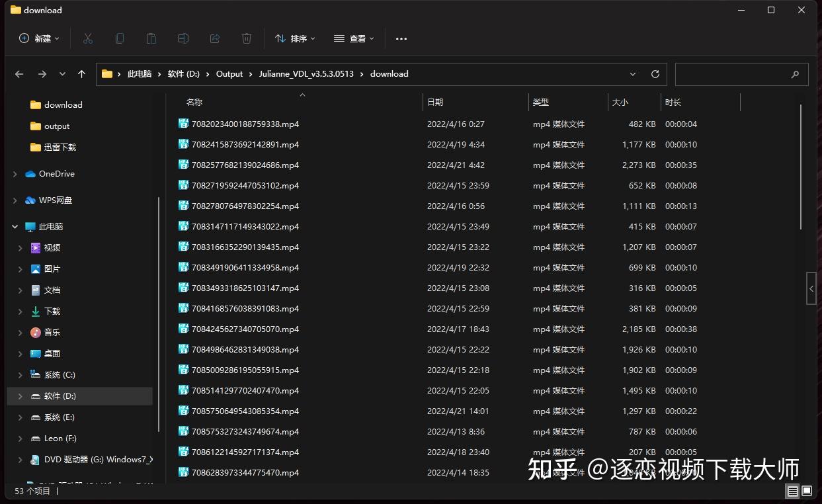Refresh the current folder view

pyautogui.click(x=655, y=74)
